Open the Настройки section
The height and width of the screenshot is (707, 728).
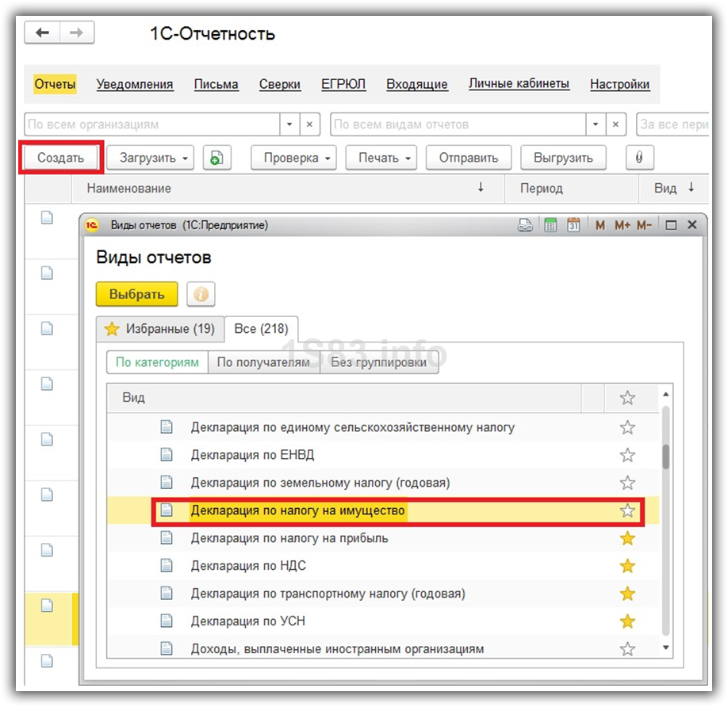(x=620, y=84)
